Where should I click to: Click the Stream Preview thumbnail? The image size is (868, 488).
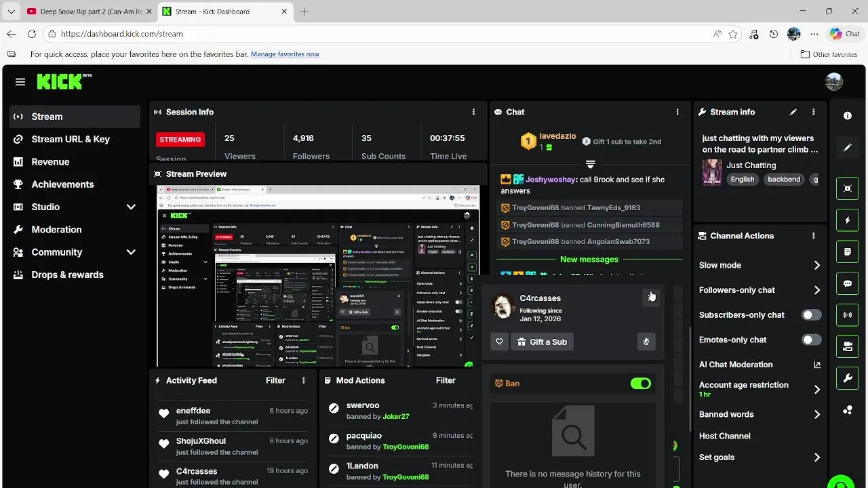point(318,277)
